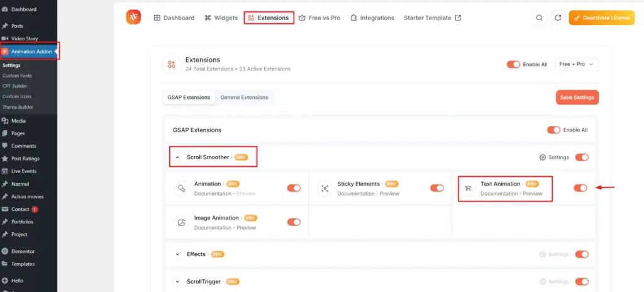
Task: Open Animation extension Documentation link
Action: (x=213, y=194)
